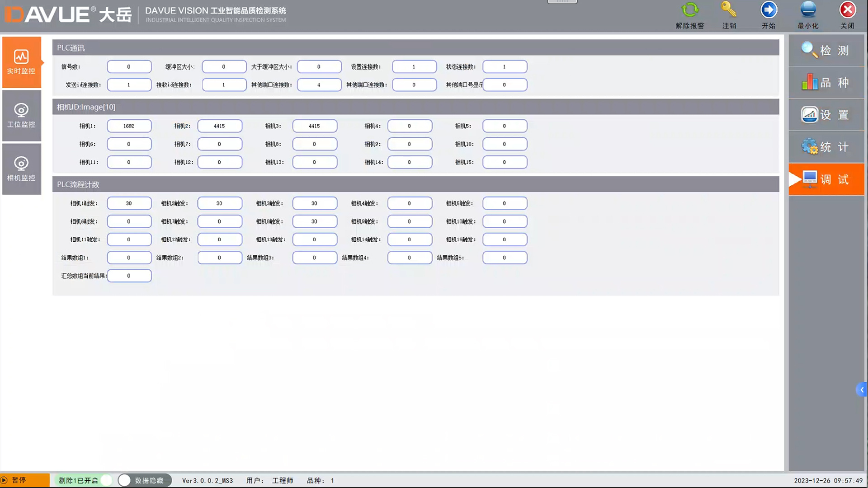This screenshot has height=488, width=868.
Task: Click the 其他端口号显示 value field
Action: (x=505, y=84)
